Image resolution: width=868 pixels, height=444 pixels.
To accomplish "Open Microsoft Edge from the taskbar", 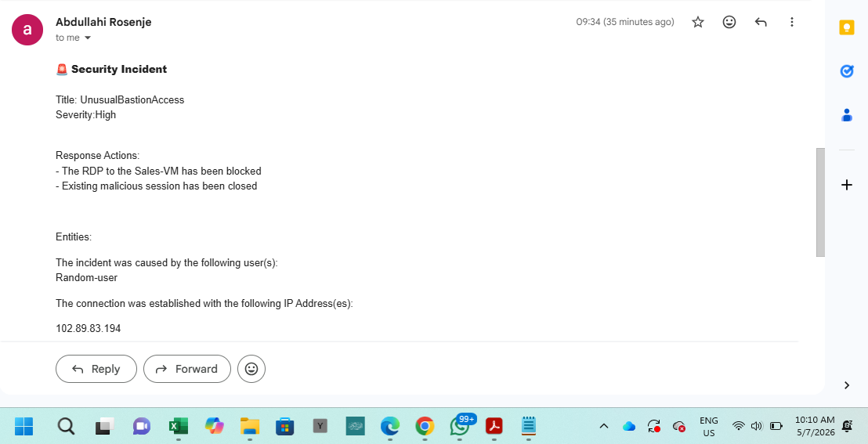I will (389, 426).
